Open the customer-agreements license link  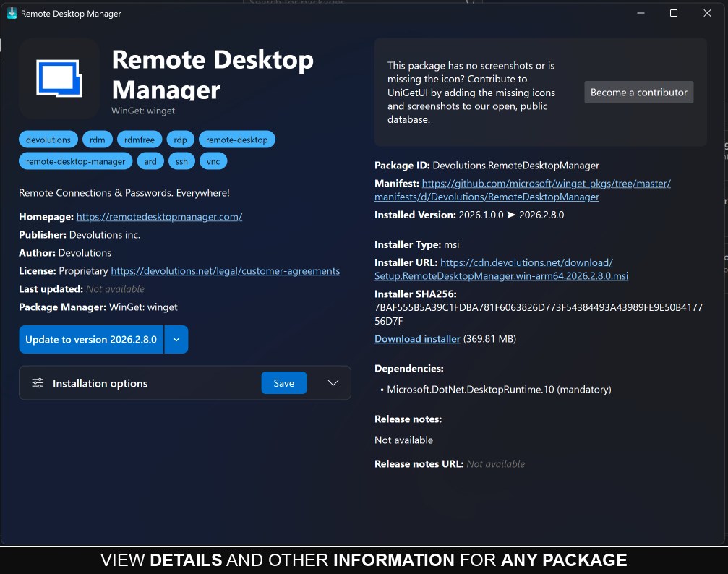[225, 271]
